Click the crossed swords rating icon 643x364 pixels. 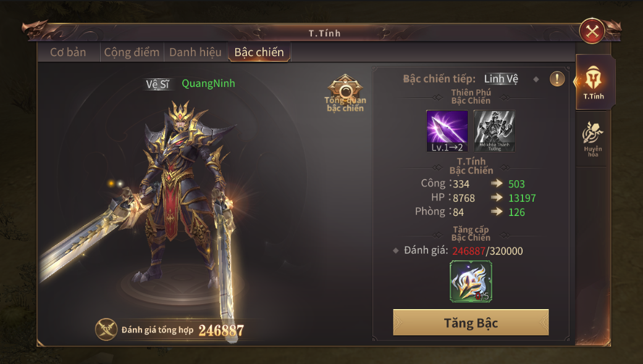pyautogui.click(x=106, y=329)
